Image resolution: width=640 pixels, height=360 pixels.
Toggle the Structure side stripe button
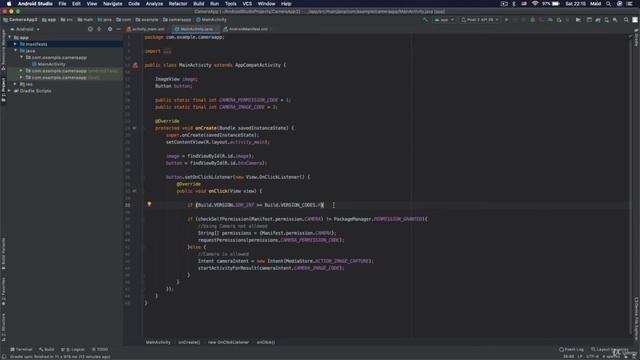pyautogui.click(x=3, y=327)
